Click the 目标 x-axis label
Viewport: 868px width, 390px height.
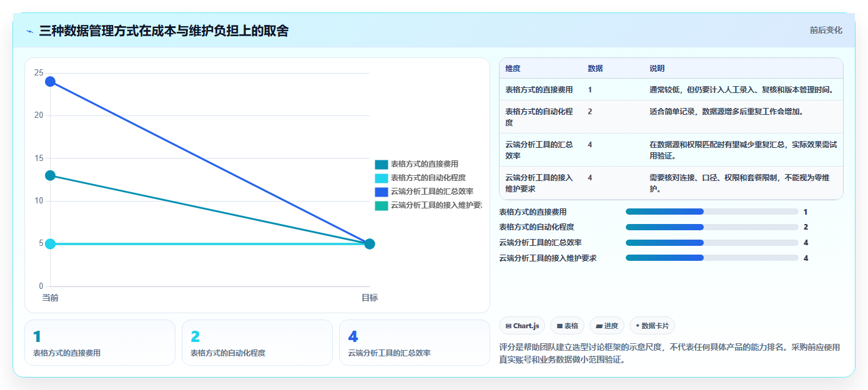point(370,298)
